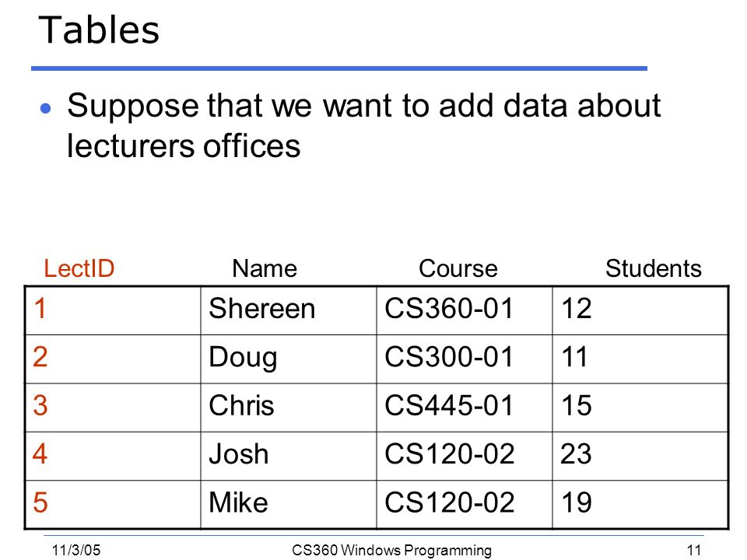This screenshot has width=747, height=560.
Task: Click the Shereen name cell
Action: pos(289,311)
